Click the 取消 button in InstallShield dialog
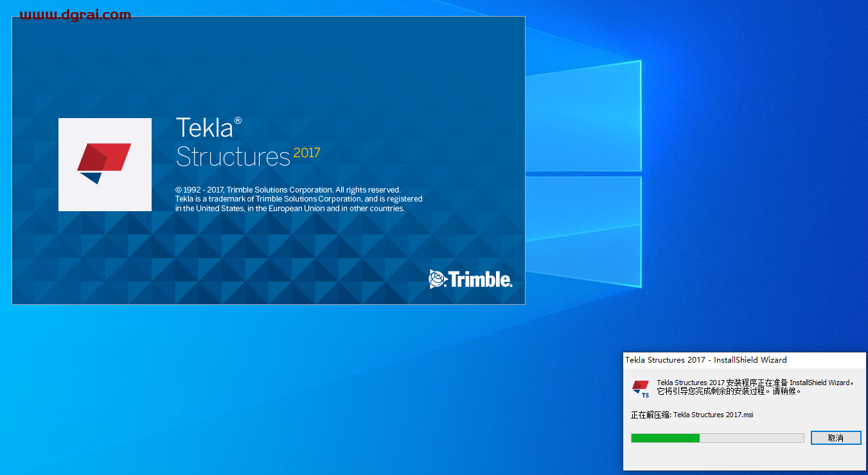This screenshot has width=868, height=475. point(836,438)
